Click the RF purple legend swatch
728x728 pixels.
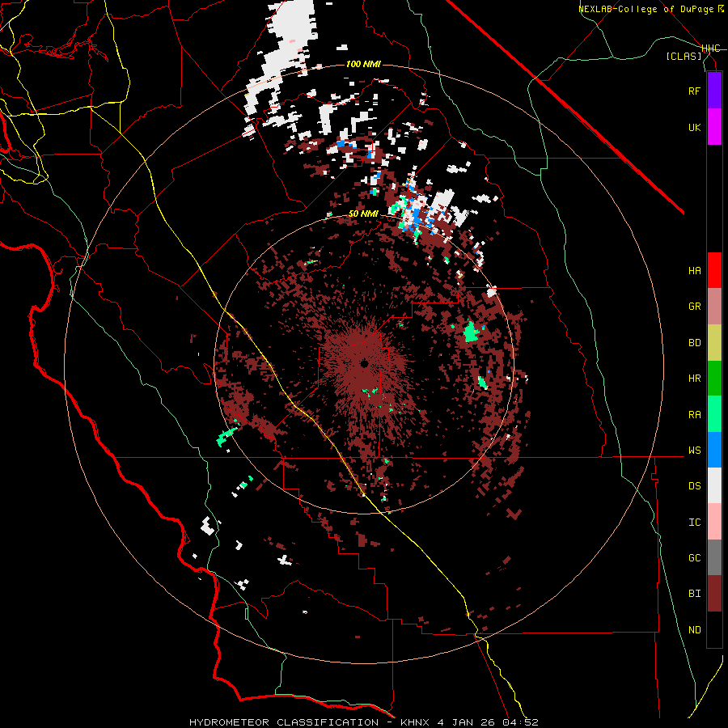[714, 91]
